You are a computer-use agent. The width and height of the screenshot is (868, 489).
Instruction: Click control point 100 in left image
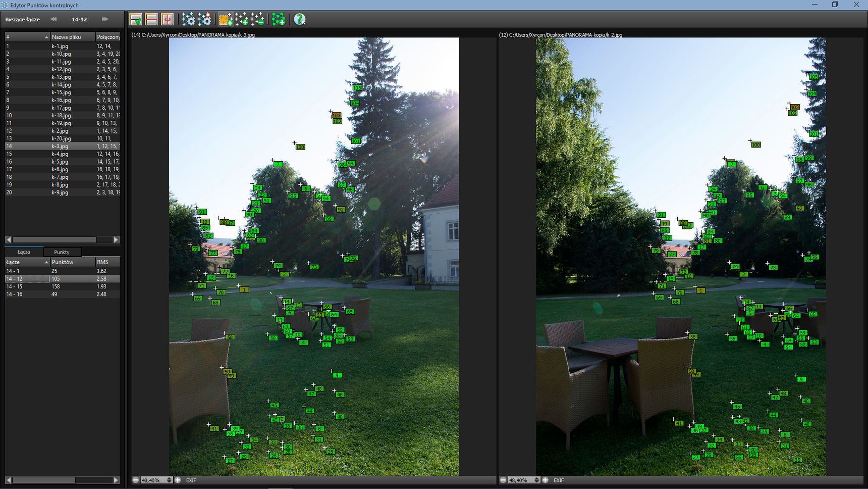click(300, 147)
